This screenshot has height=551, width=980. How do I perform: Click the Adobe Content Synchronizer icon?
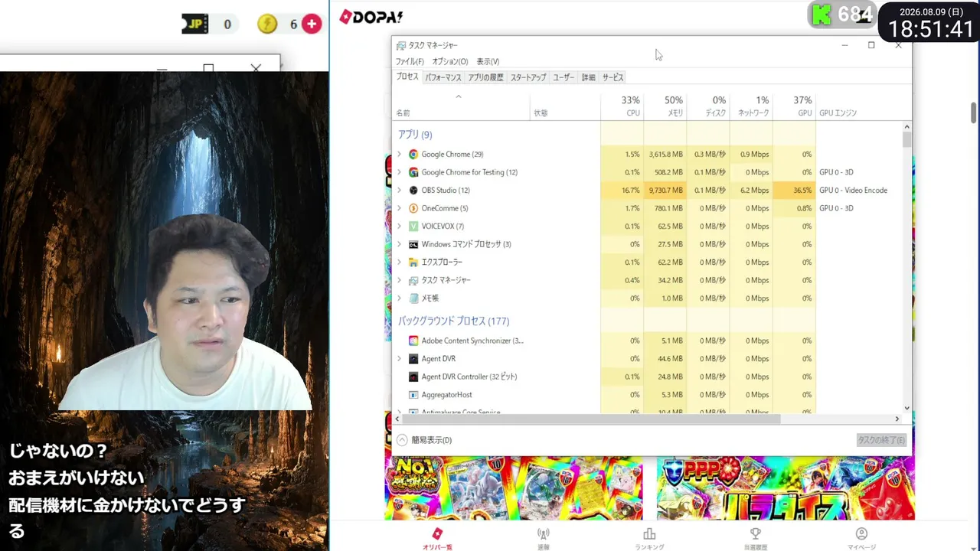pos(413,341)
